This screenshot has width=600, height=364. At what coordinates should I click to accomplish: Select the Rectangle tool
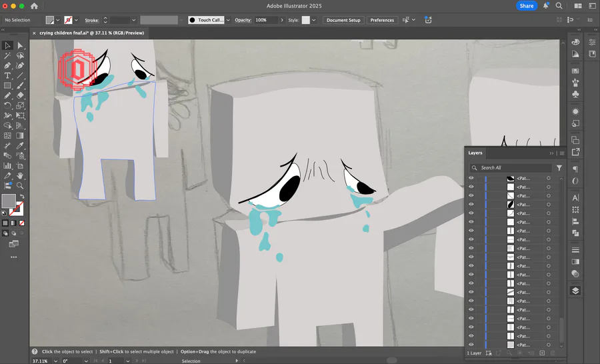tap(7, 85)
